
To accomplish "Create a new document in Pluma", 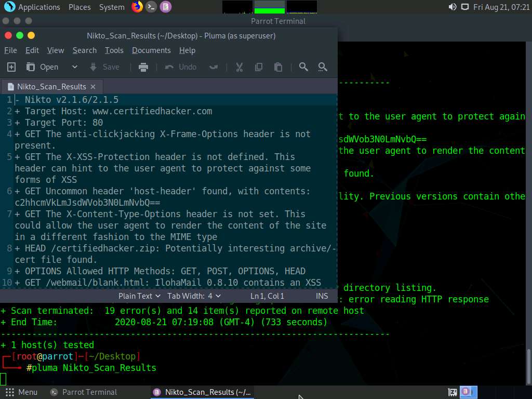I will (x=11, y=67).
